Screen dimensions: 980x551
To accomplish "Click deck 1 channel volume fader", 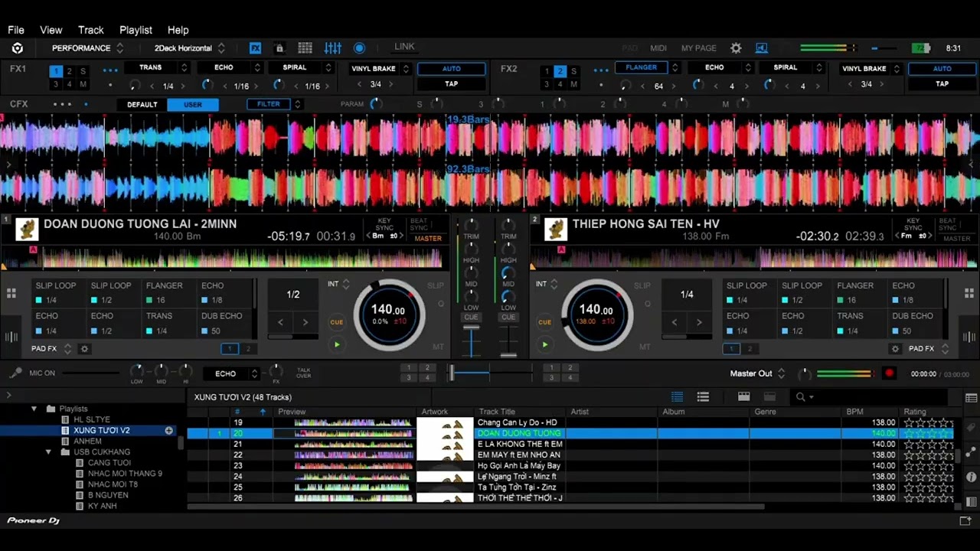I will [471, 327].
